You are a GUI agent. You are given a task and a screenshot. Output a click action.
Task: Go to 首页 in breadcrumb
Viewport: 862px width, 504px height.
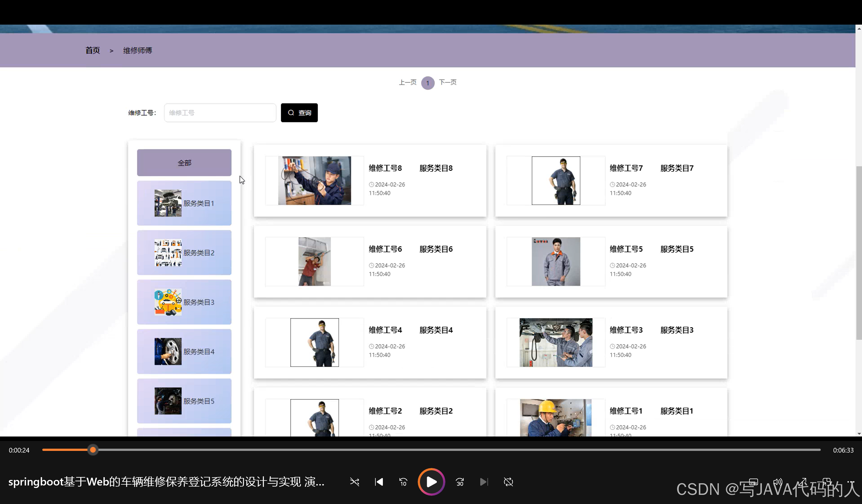93,50
